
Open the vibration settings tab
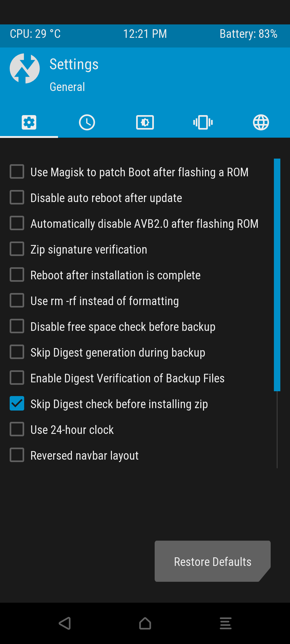pyautogui.click(x=203, y=123)
